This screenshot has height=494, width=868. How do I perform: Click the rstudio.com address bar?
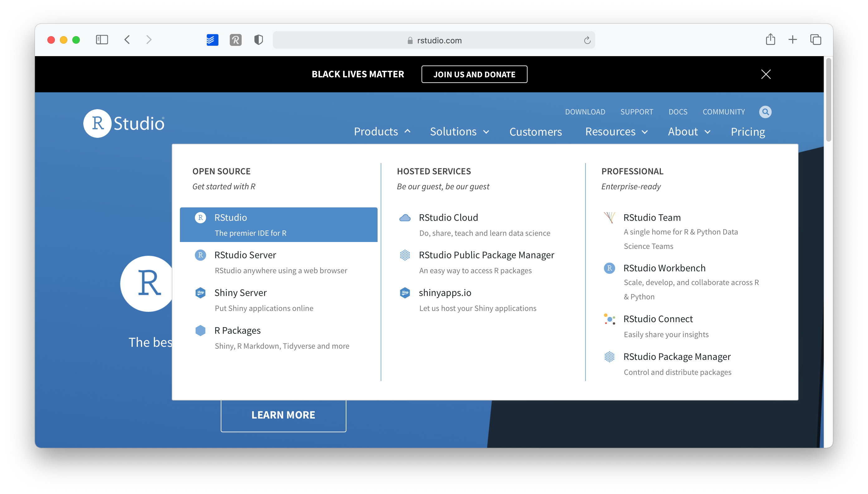click(x=433, y=40)
